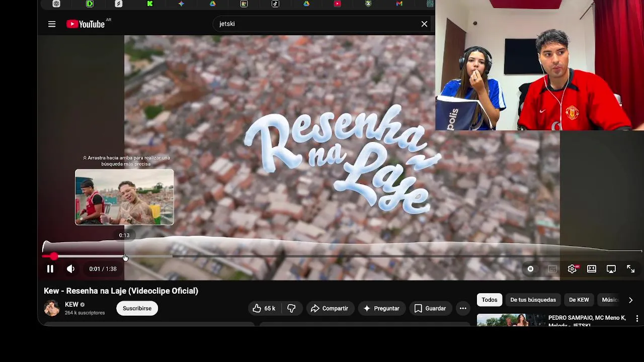Share the video via Compartir
Image resolution: width=644 pixels, height=362 pixels.
pos(330,308)
